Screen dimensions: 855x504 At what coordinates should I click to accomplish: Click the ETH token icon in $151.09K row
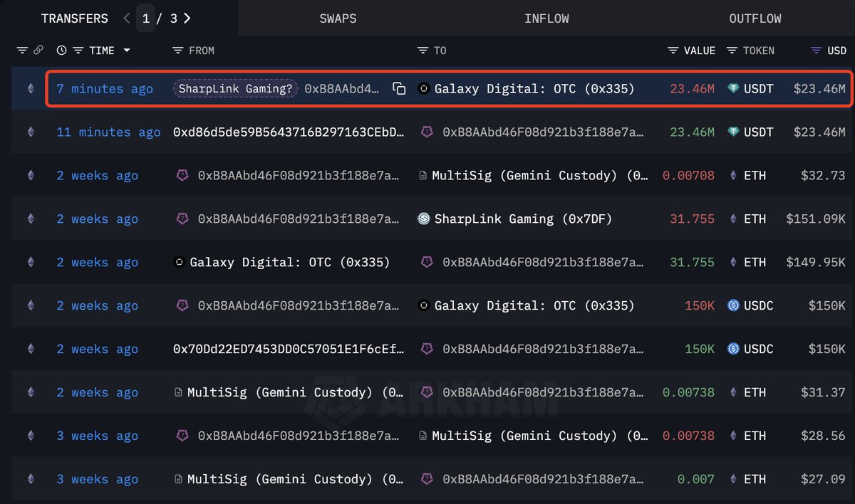pos(734,219)
